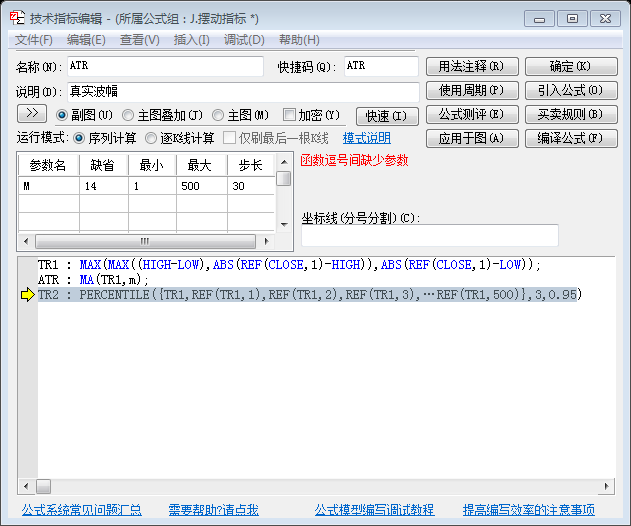This screenshot has width=631, height=526.
Task: Click code editor left scroll arrow
Action: pos(26,486)
